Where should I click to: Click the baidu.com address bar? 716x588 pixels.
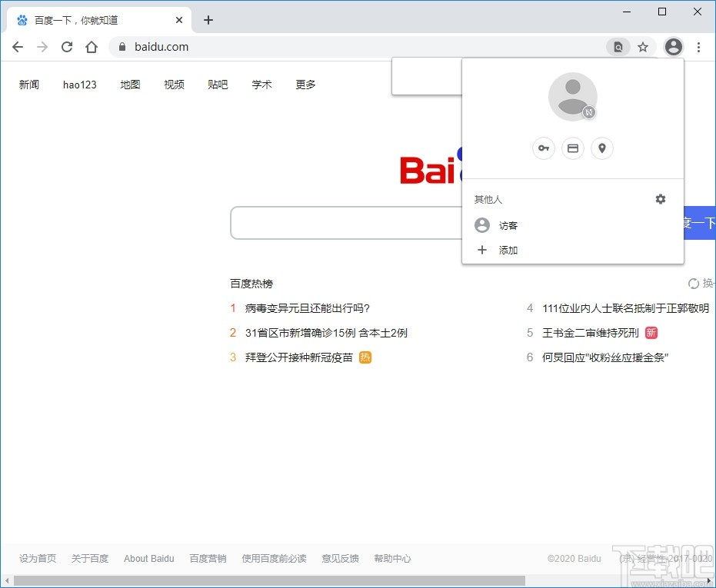pyautogui.click(x=356, y=47)
